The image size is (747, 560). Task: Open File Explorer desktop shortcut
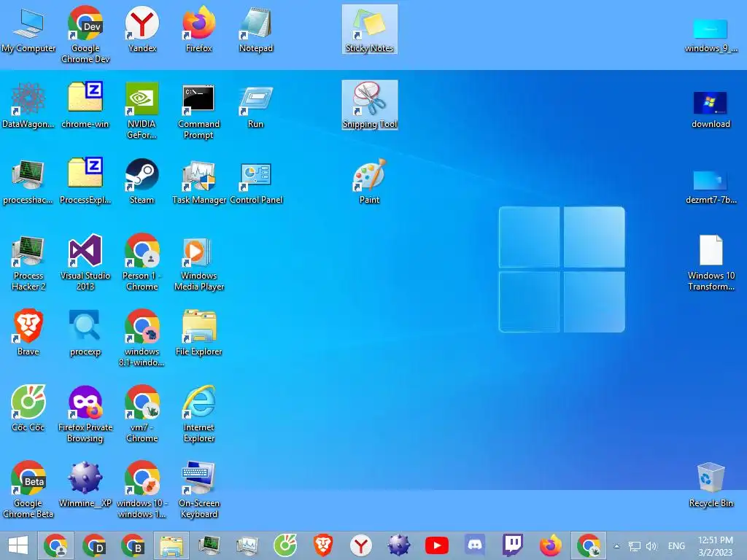coord(198,332)
